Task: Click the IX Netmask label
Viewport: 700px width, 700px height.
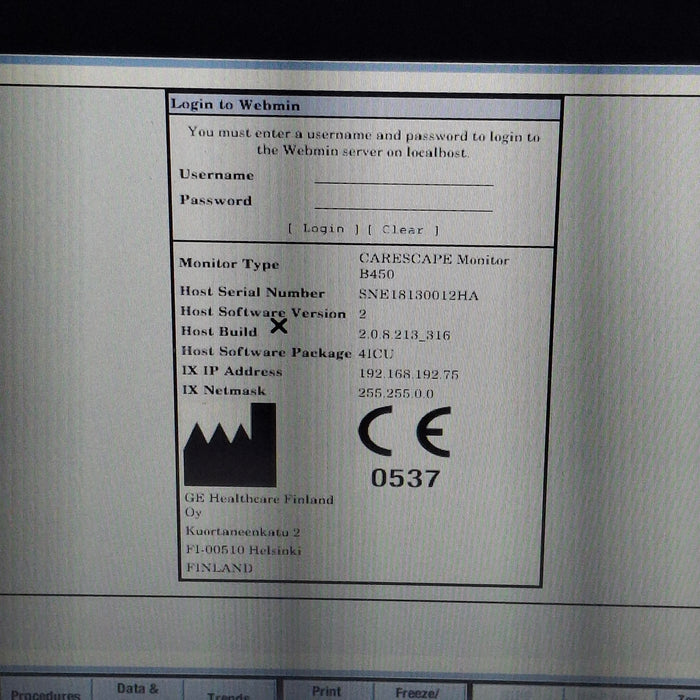Action: pyautogui.click(x=224, y=390)
